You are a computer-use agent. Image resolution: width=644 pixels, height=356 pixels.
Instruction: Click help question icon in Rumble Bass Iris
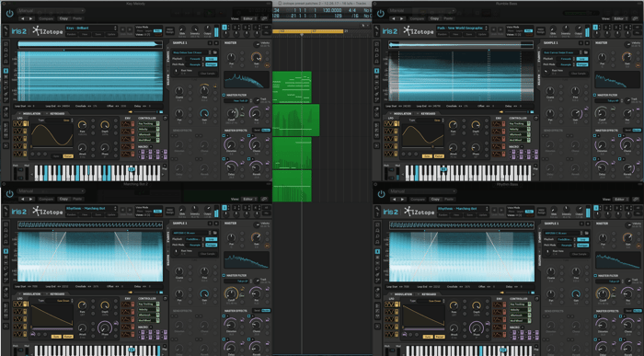377,34
